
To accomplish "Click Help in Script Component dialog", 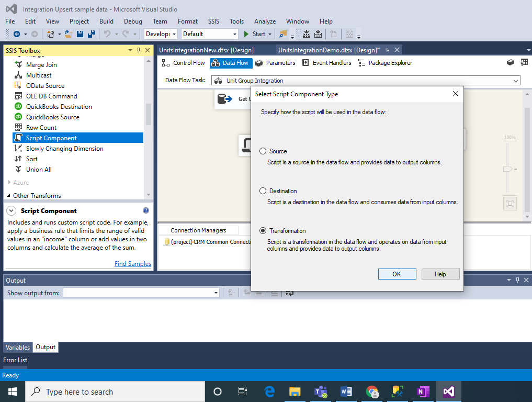I will (440, 274).
